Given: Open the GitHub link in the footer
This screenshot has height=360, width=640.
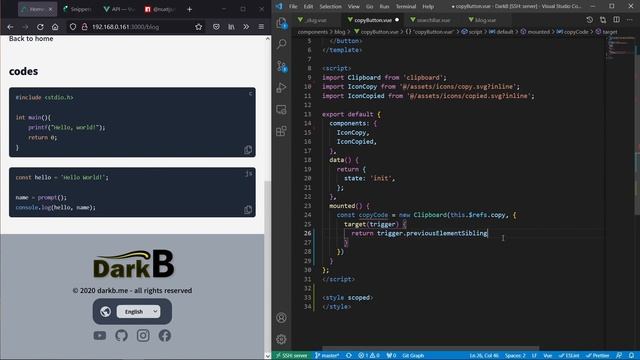Looking at the screenshot, I should coord(121,336).
